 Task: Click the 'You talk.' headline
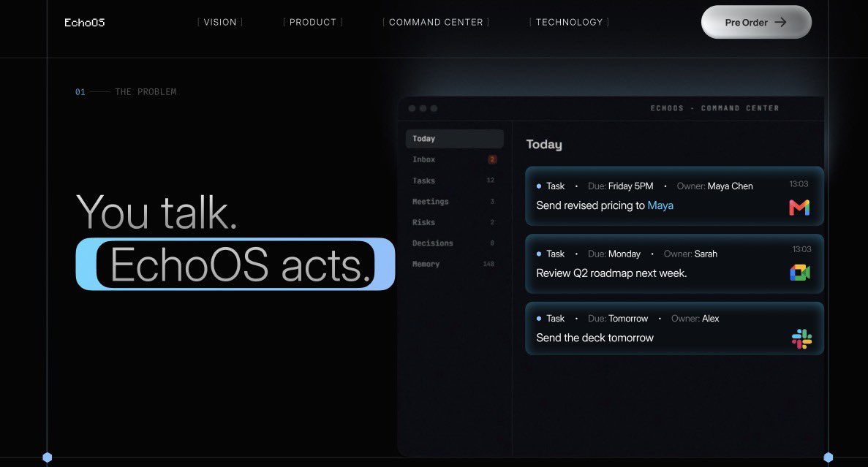(156, 211)
